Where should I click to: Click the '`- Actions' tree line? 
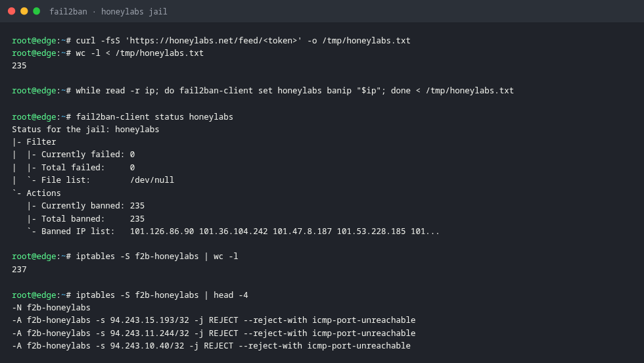[37, 193]
